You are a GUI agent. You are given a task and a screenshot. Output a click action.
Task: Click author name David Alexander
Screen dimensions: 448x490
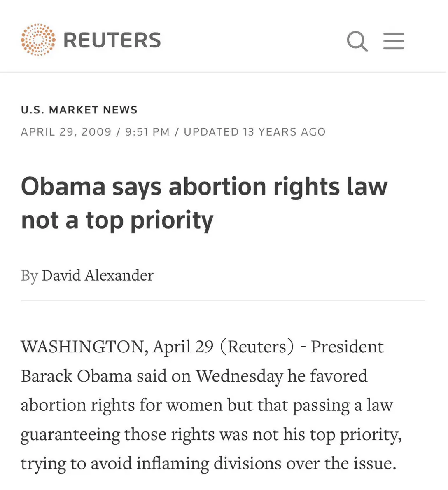click(x=98, y=275)
